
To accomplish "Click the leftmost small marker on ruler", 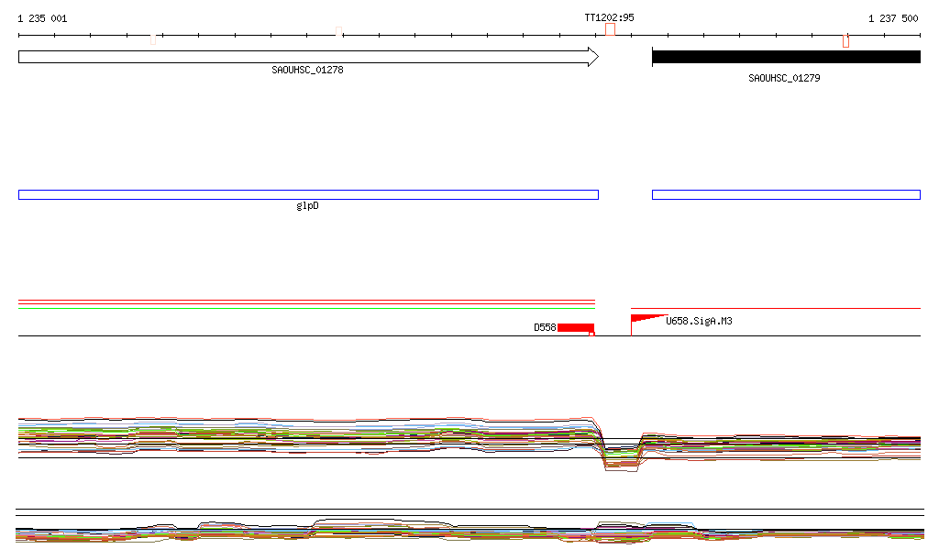I will point(153,38).
